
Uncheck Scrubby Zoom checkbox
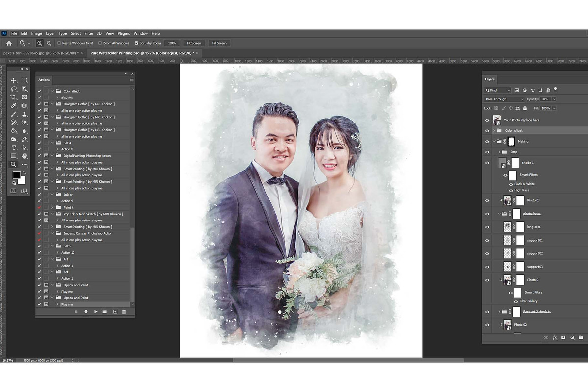[x=136, y=43]
